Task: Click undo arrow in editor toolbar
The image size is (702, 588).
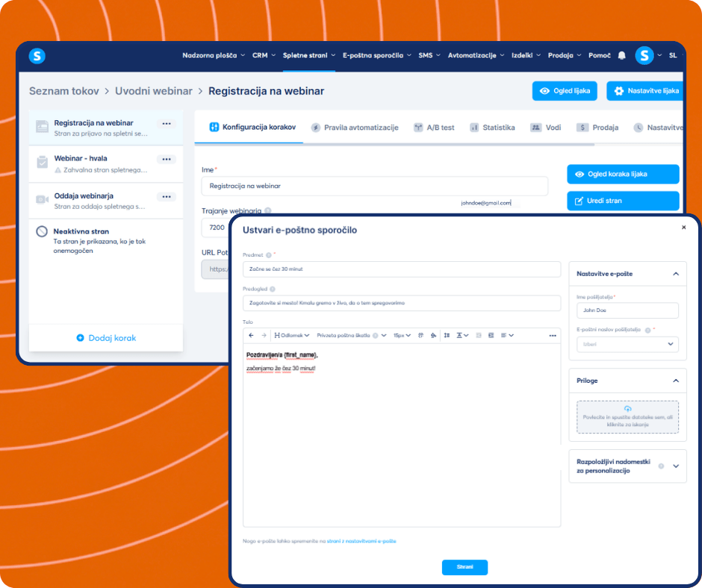Action: 251,335
